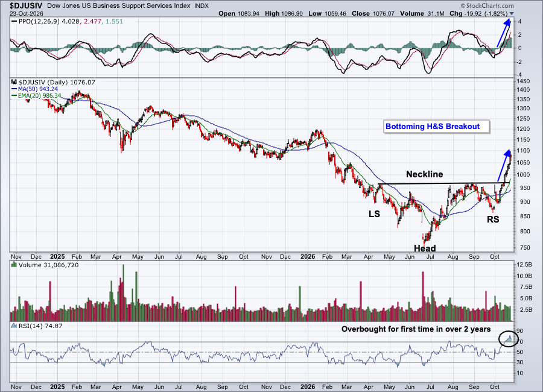The image size is (543, 392).
Task: Click the 12.5B volume axis label
Action: 524,265
